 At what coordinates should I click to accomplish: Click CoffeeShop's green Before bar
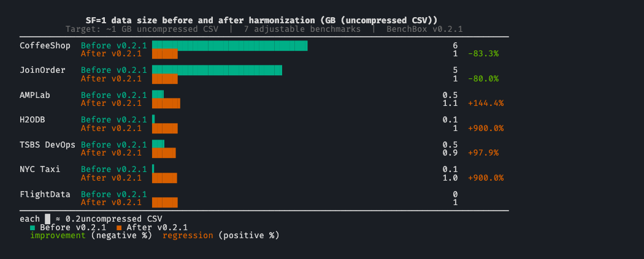229,45
